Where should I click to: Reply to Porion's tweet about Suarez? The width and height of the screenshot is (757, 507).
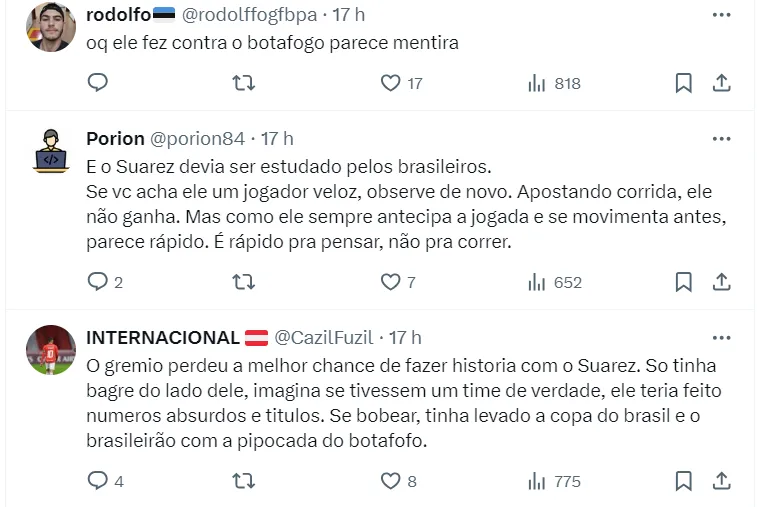coord(97,282)
